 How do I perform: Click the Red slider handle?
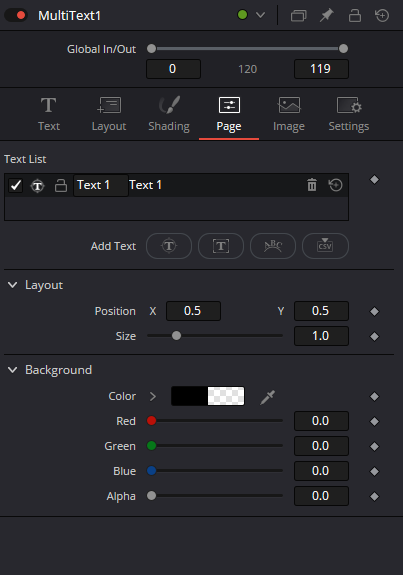(151, 421)
